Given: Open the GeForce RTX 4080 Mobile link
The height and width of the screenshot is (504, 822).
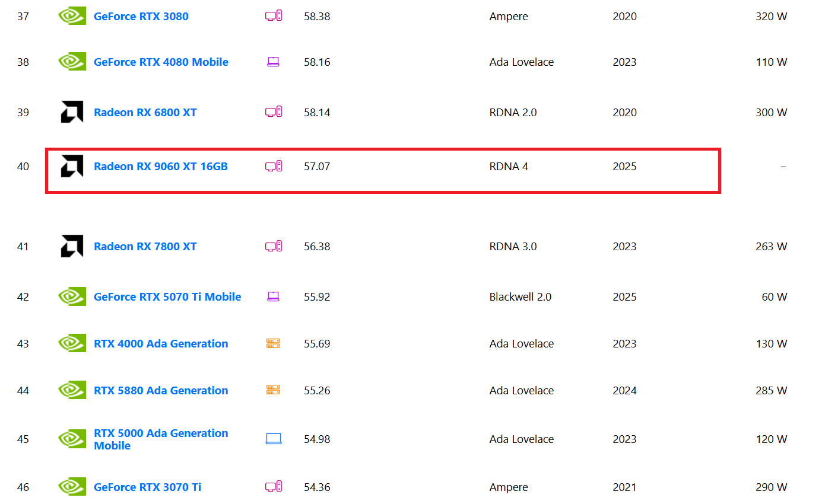Looking at the screenshot, I should tap(161, 62).
